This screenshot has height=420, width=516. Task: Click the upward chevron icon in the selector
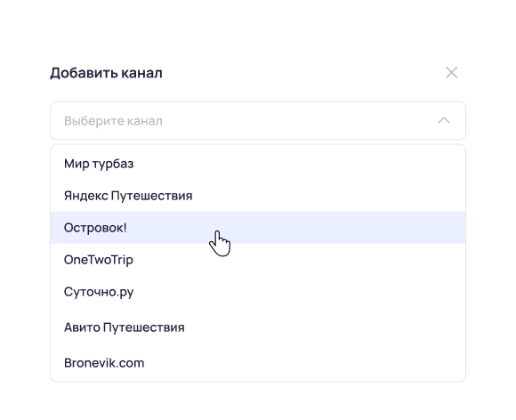tap(444, 120)
